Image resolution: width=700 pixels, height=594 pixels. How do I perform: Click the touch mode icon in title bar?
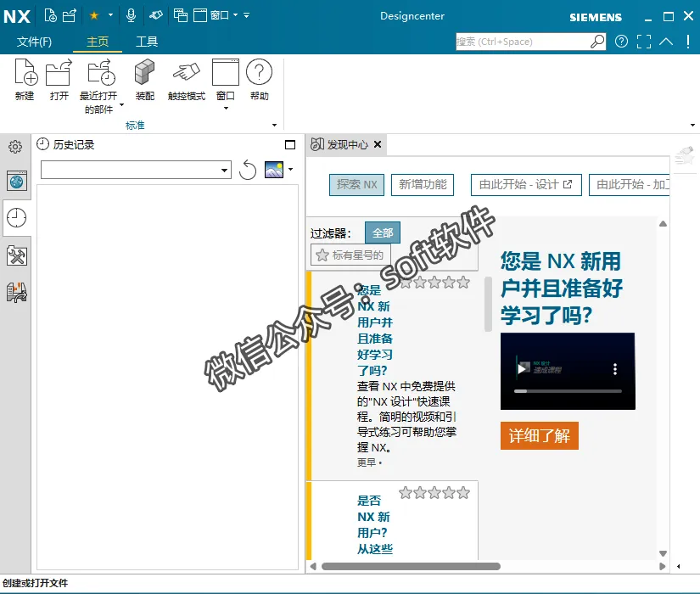[x=155, y=15]
